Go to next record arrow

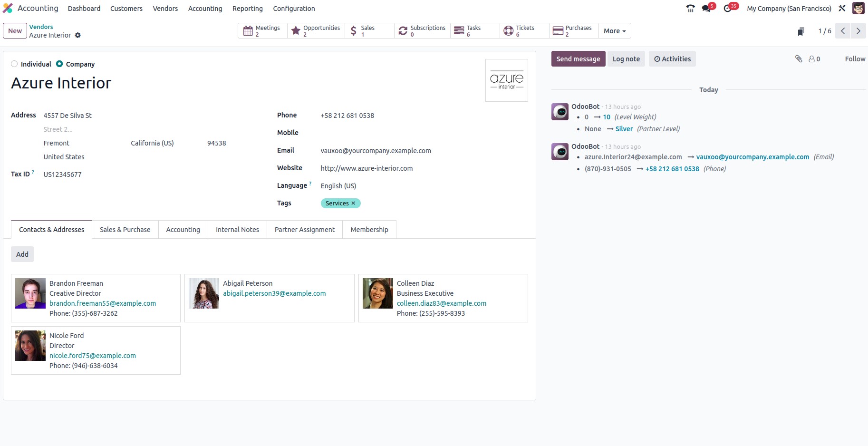click(858, 31)
